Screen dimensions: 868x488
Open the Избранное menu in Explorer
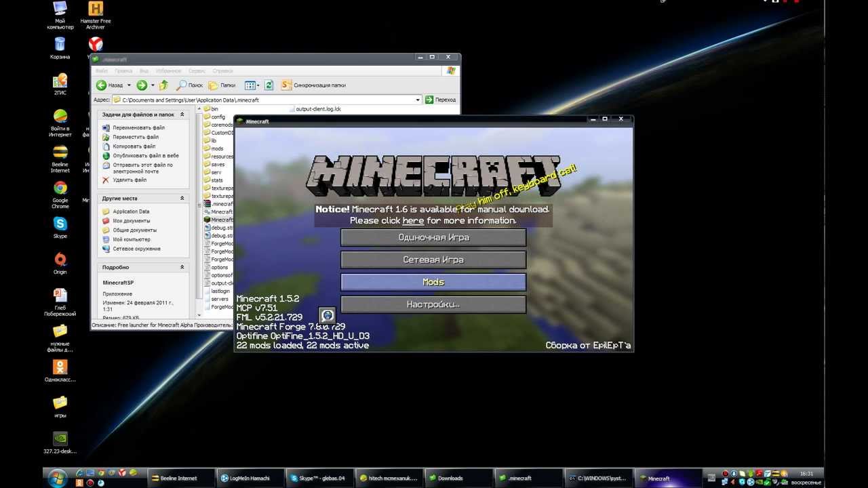[x=168, y=70]
